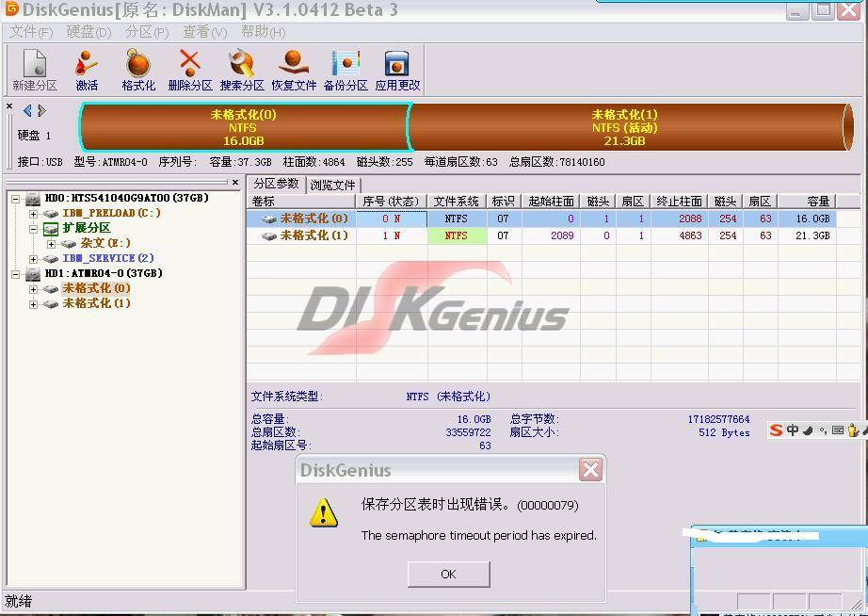Open the 分区(P) menu
The image size is (868, 616).
pyautogui.click(x=147, y=32)
